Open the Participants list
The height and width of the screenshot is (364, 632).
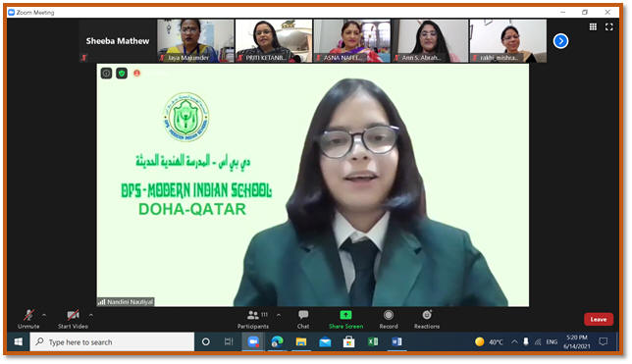[253, 319]
